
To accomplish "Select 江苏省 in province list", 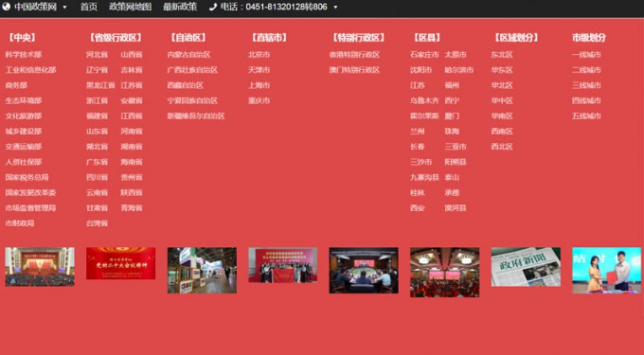I will pos(132,85).
